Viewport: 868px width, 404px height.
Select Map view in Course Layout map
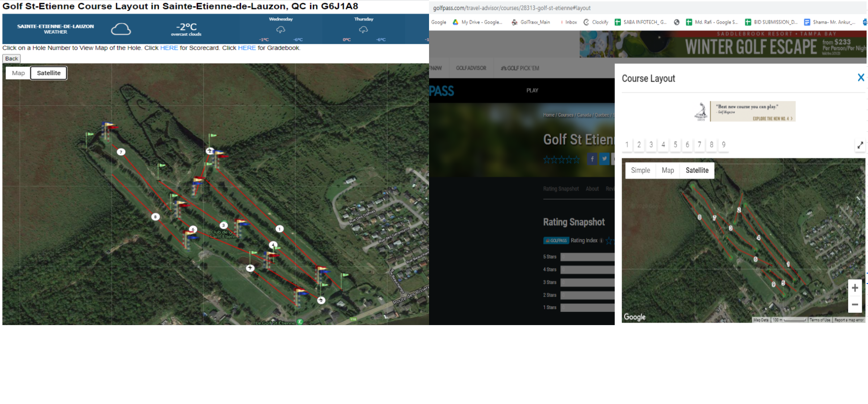[x=668, y=171]
